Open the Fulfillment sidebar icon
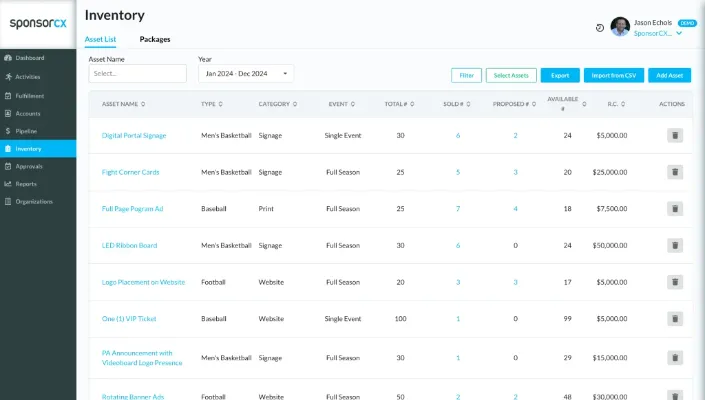Viewport: 705px width, 400px height. point(8,95)
